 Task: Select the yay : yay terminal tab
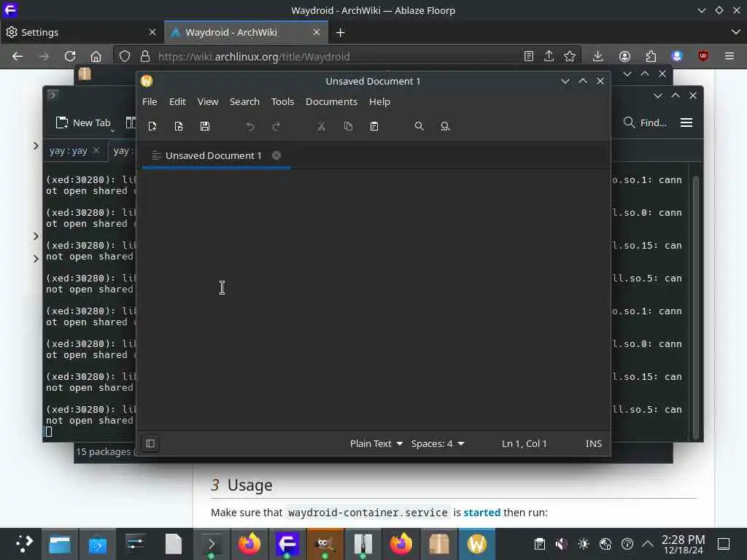click(x=68, y=150)
